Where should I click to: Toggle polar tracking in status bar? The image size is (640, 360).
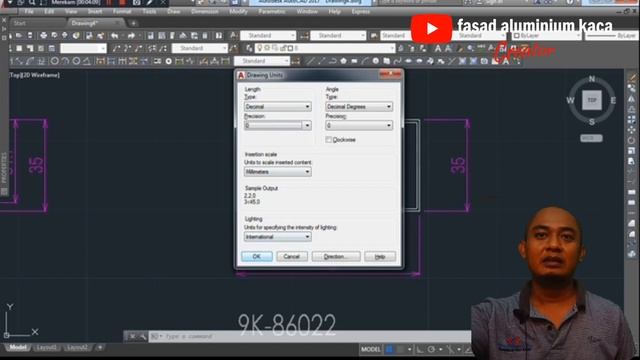[x=431, y=349]
